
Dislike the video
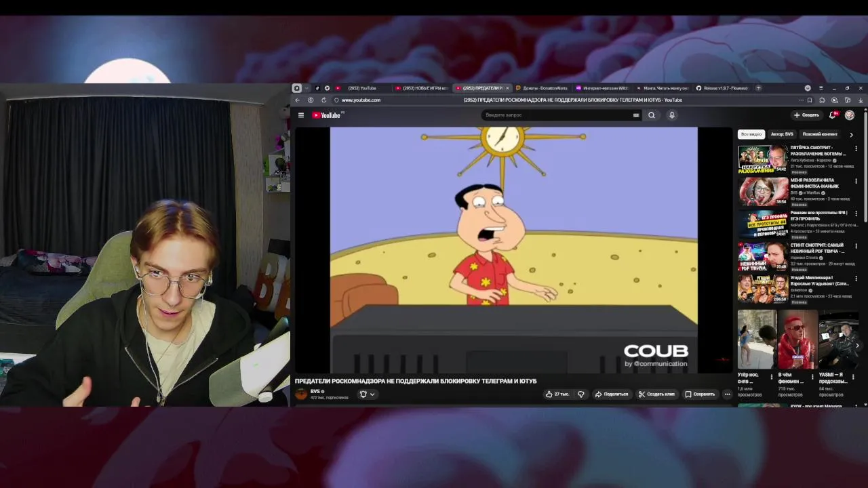pyautogui.click(x=581, y=394)
